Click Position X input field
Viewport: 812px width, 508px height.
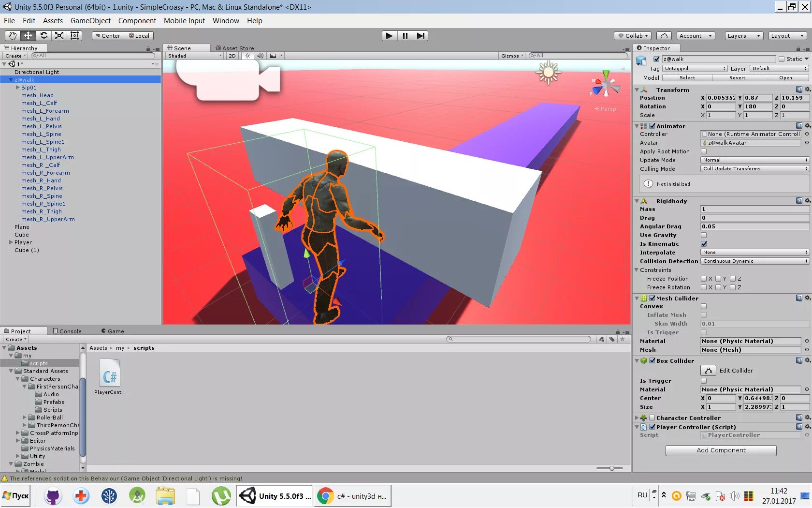click(721, 98)
